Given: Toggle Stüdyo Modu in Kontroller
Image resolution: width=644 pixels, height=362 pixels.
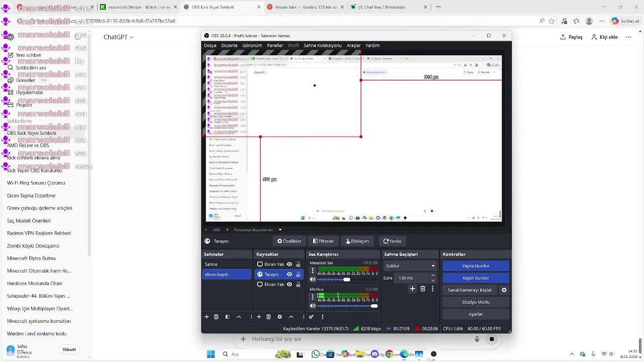Looking at the screenshot, I should point(475,302).
